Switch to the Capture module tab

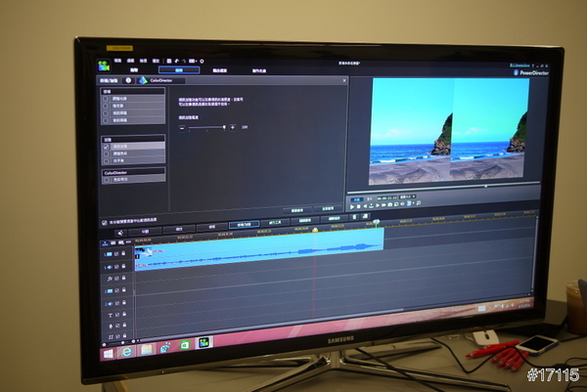point(134,70)
